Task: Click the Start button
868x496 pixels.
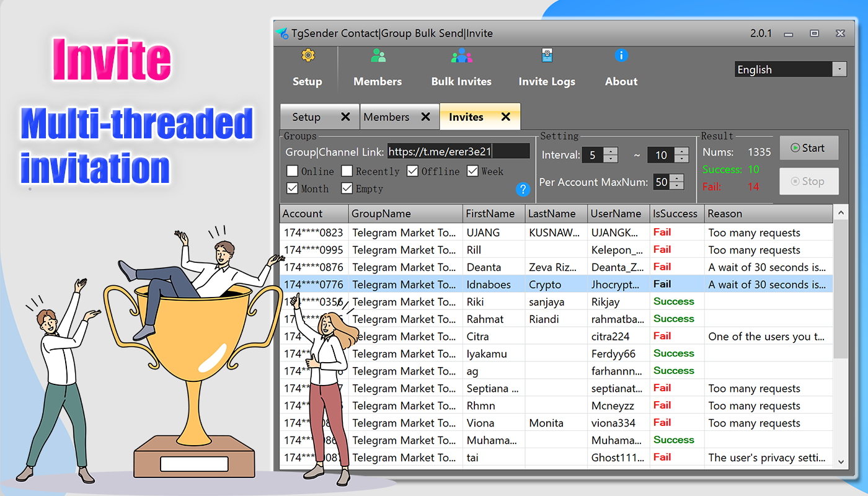Action: click(x=809, y=148)
